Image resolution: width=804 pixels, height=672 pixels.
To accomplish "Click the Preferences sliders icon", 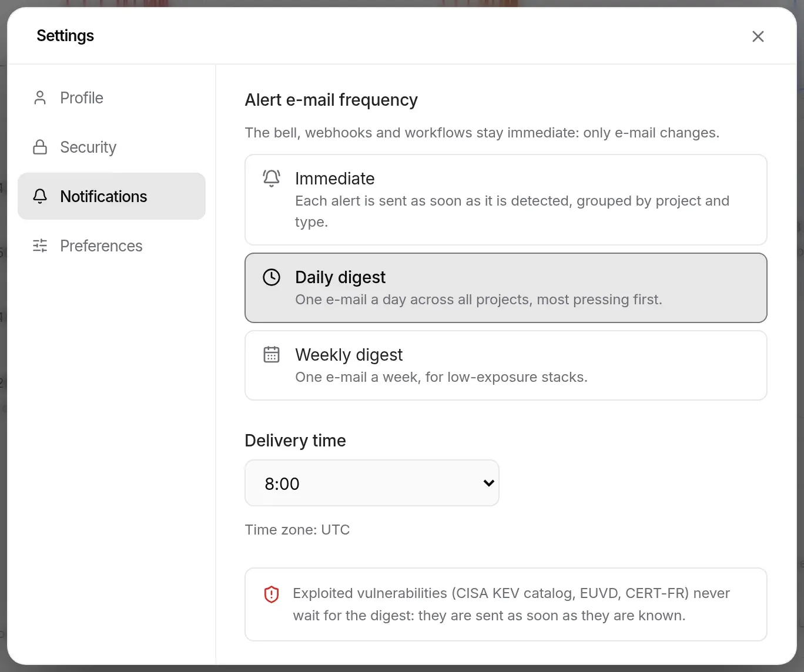I will pos(40,246).
